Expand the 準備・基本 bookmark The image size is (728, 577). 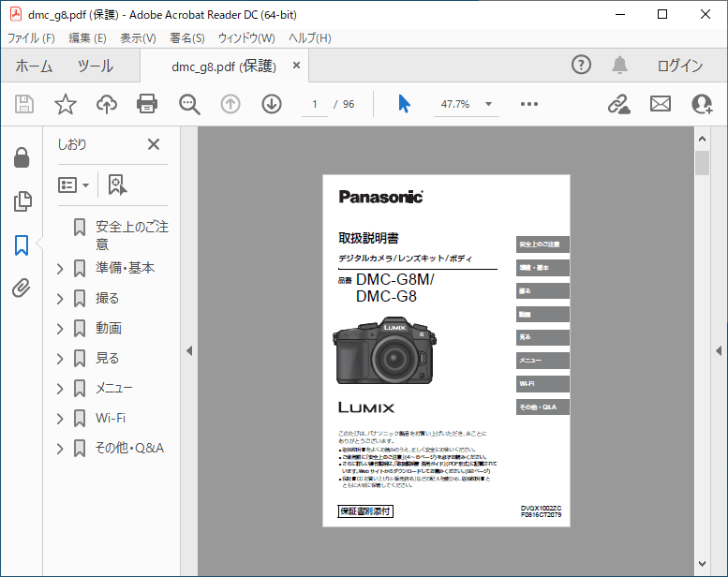tap(60, 268)
